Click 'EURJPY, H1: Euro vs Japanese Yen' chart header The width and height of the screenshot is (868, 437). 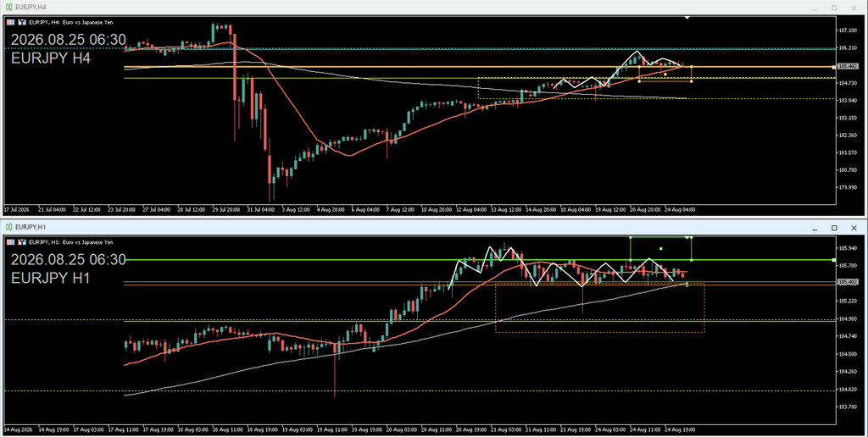71,241
